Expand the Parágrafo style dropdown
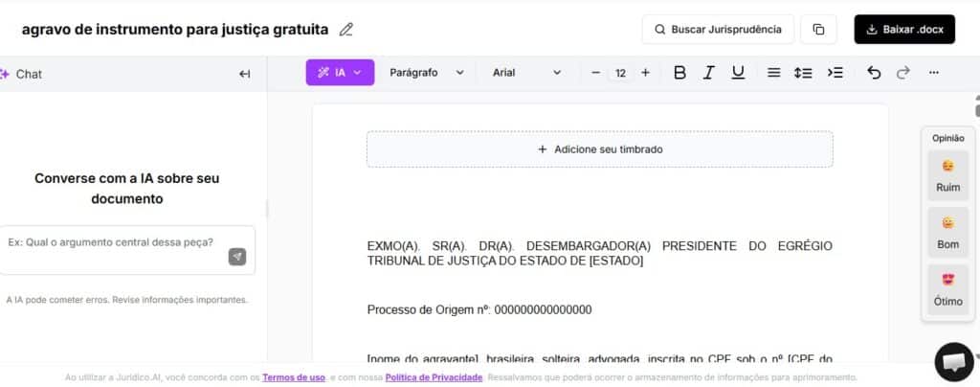The image size is (980, 387). (x=427, y=73)
